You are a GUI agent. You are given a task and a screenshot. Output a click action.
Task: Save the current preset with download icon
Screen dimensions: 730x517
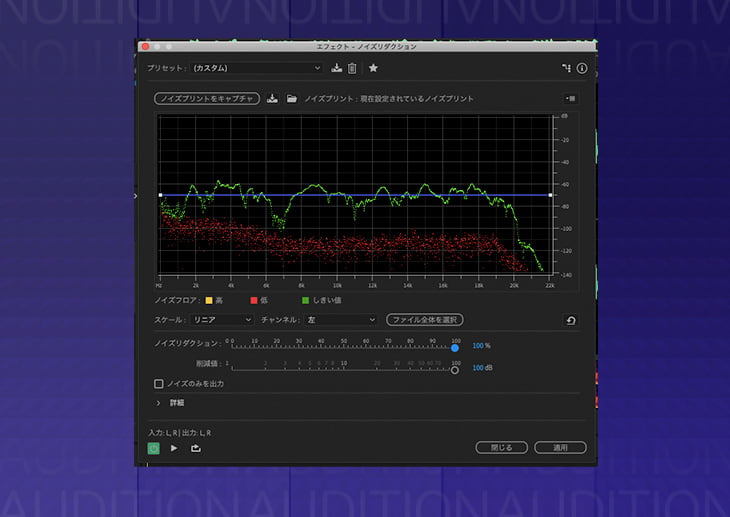click(337, 68)
